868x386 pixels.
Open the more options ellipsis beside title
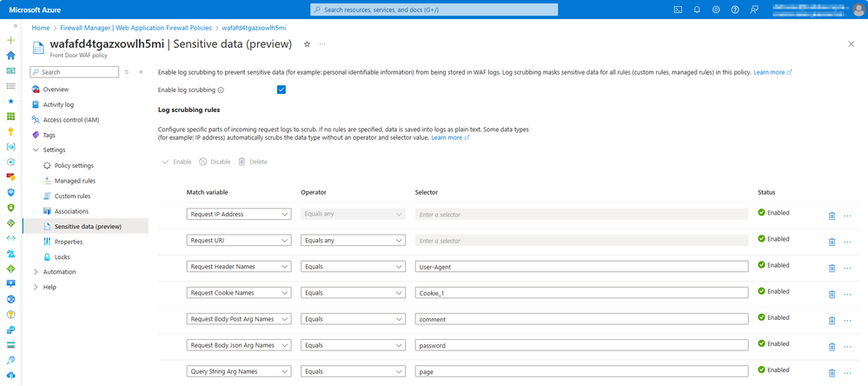[322, 44]
